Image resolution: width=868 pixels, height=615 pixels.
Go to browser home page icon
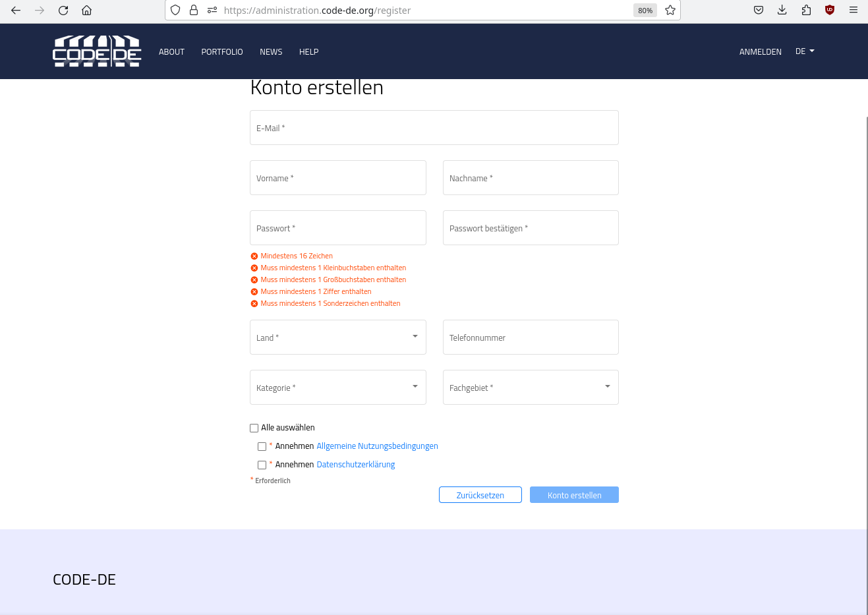[x=86, y=10]
